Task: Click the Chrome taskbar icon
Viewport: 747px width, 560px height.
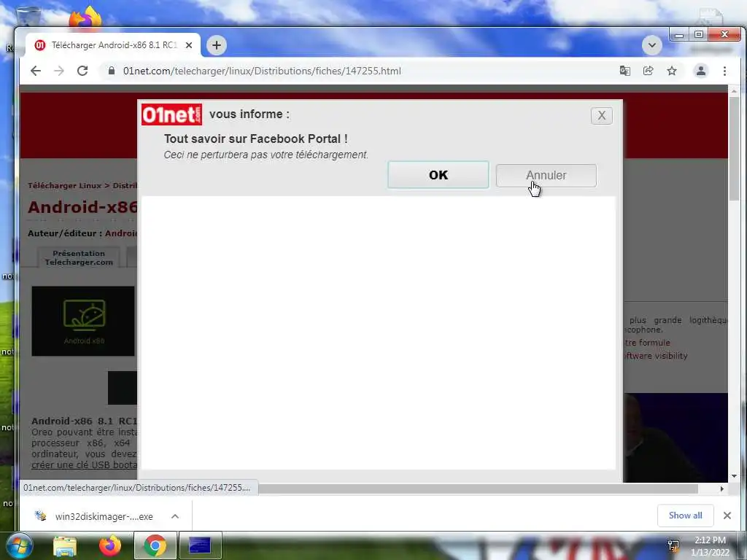Action: (155, 545)
